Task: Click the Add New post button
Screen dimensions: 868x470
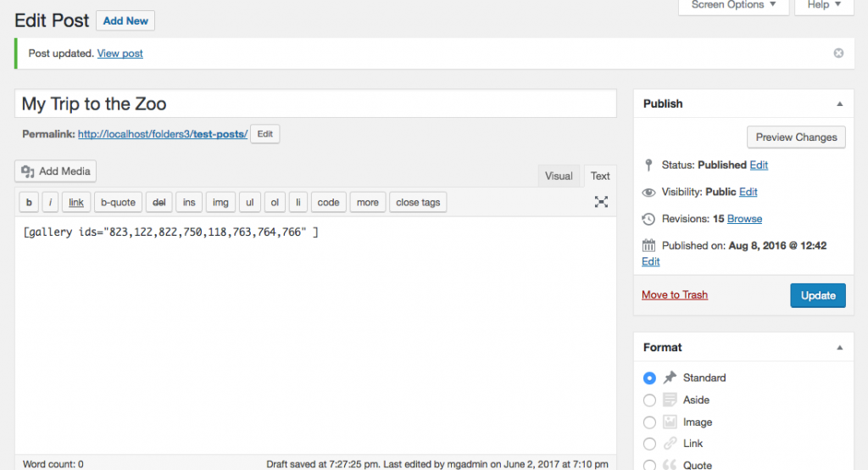Action: coord(125,20)
